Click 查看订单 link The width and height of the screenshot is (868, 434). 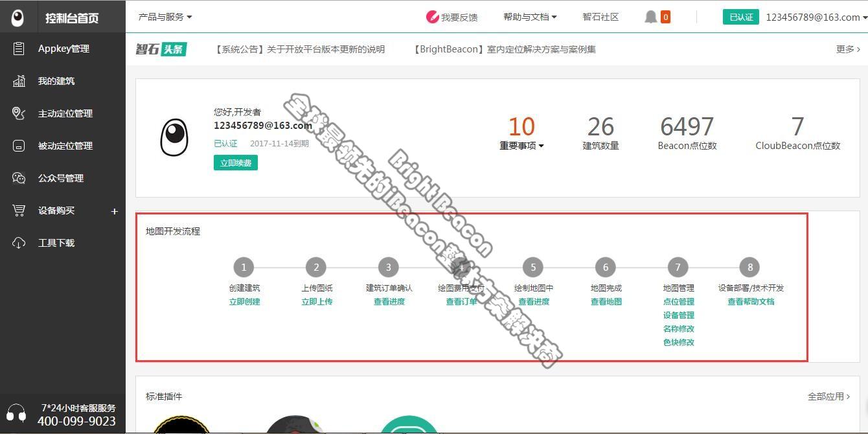(x=461, y=302)
